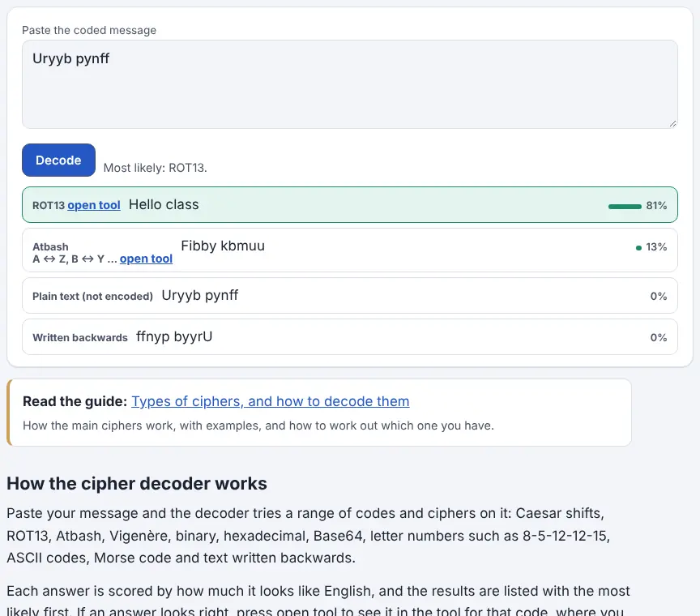This screenshot has height=616, width=700.
Task: Click the ROT13 row label
Action: pyautogui.click(x=49, y=206)
